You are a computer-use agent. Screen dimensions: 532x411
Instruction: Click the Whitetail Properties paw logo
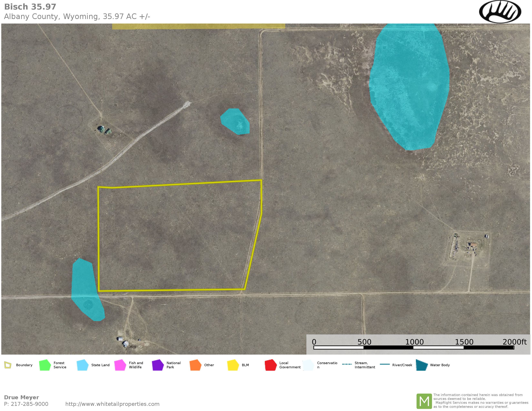click(500, 12)
